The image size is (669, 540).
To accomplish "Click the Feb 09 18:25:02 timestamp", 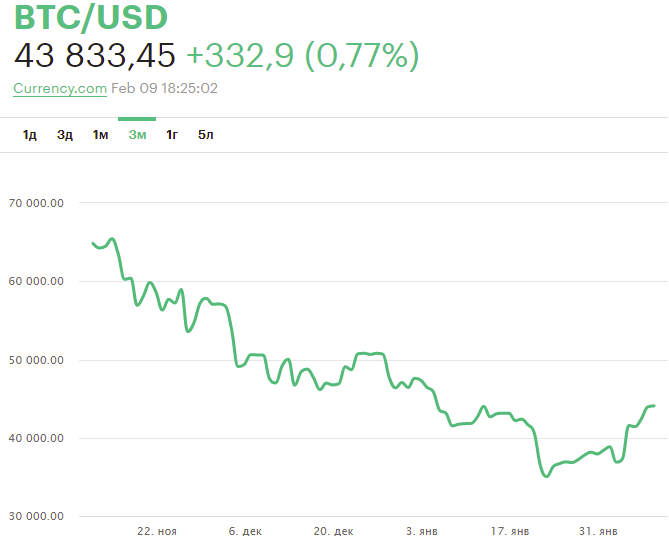I will point(165,88).
